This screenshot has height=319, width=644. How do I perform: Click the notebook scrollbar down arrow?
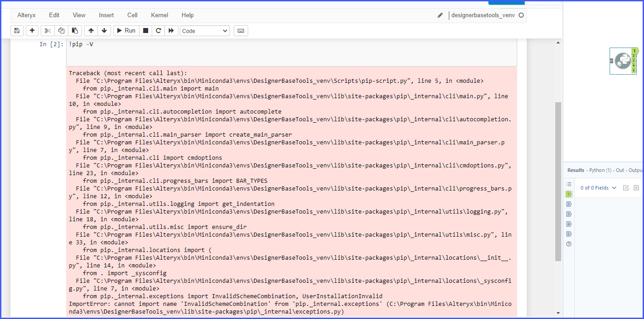pos(558,313)
